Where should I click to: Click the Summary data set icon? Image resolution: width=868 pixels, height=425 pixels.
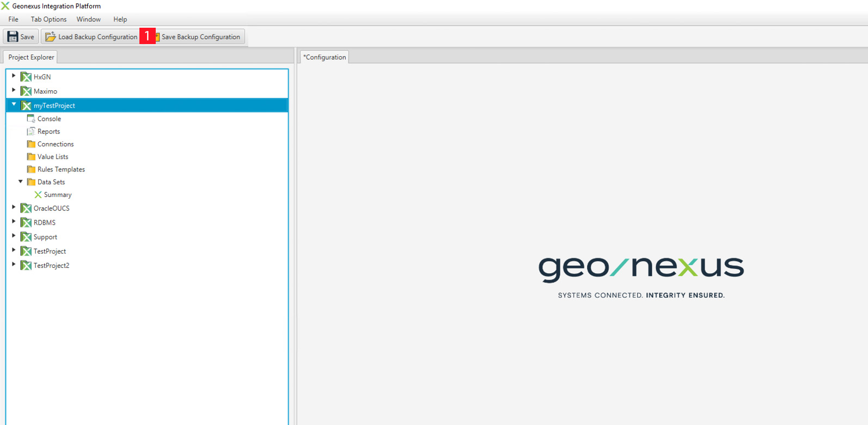pyautogui.click(x=38, y=195)
